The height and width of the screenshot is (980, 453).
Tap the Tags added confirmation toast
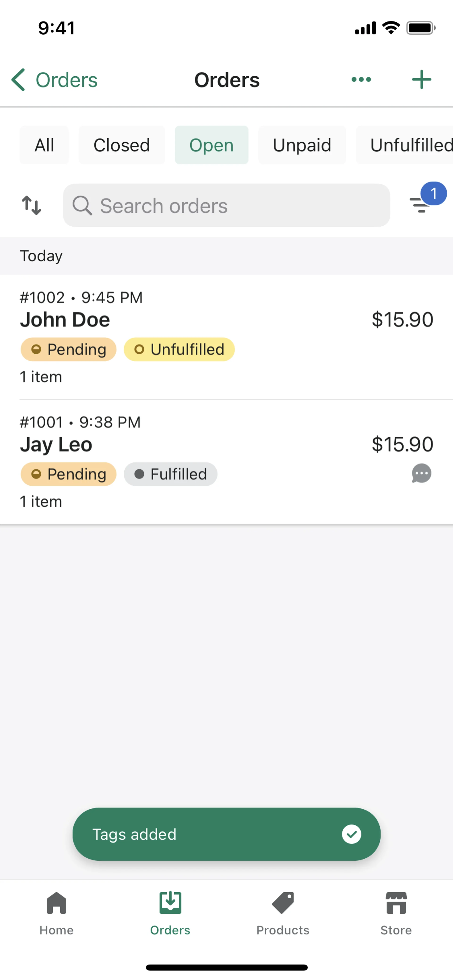pyautogui.click(x=226, y=834)
